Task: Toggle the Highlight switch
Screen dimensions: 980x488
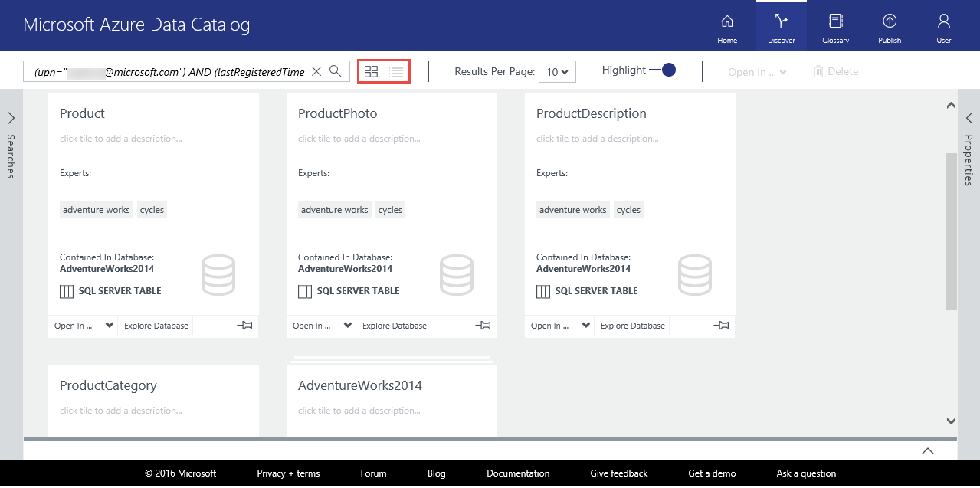Action: pos(663,70)
